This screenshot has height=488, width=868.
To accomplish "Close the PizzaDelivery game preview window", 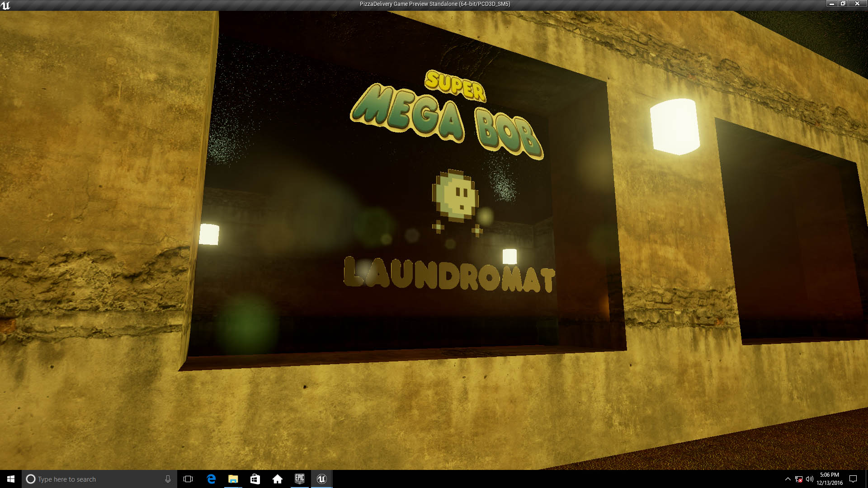I will [x=857, y=4].
